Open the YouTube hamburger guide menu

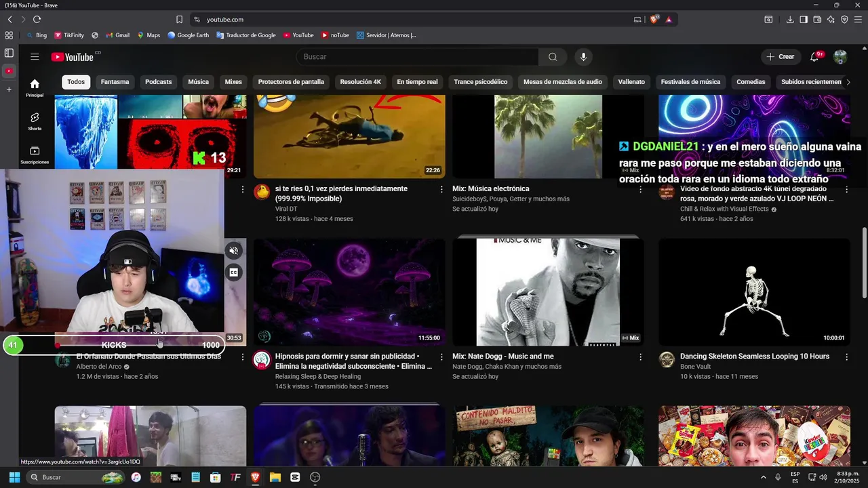point(35,57)
